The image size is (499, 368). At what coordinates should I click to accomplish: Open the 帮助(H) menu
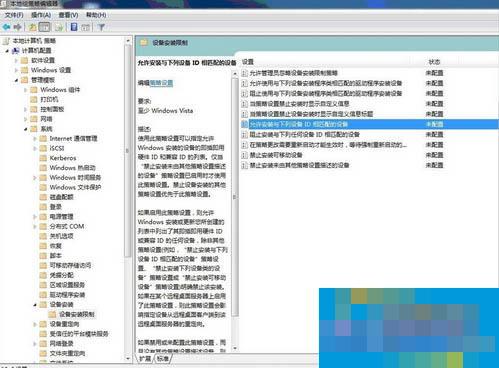[96, 15]
